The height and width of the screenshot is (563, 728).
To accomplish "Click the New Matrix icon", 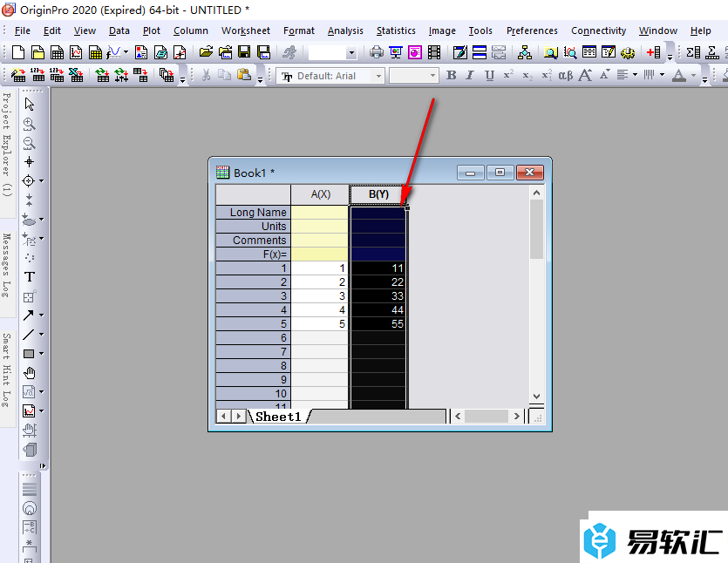I will point(95,52).
